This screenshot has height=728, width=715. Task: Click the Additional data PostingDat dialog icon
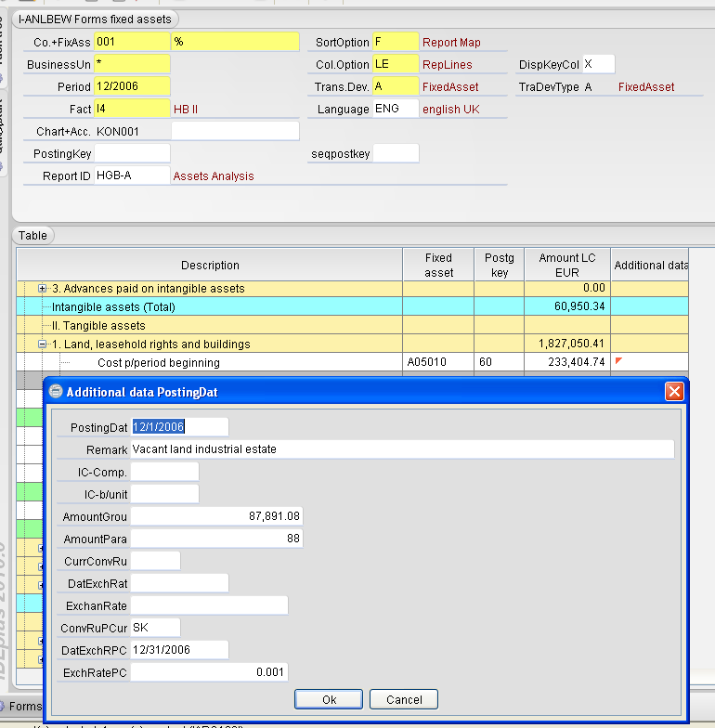(56, 392)
